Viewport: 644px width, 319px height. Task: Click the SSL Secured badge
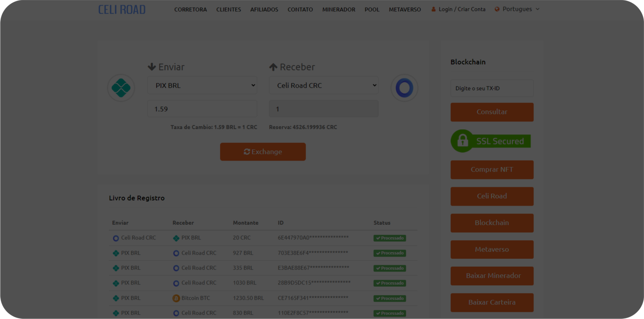pos(491,141)
